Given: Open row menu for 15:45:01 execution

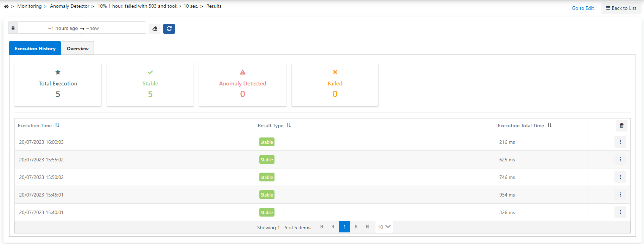Looking at the screenshot, I should [x=620, y=195].
